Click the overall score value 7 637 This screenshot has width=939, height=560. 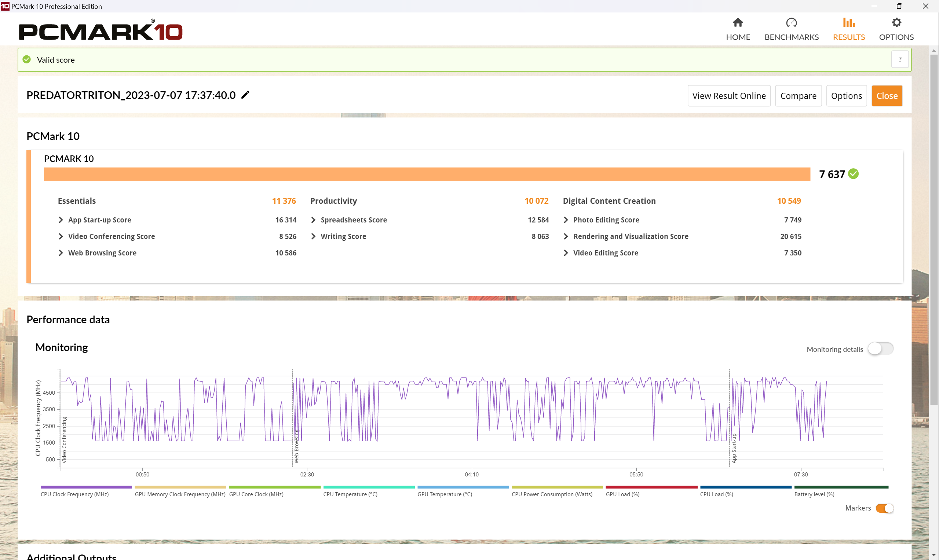tap(832, 174)
